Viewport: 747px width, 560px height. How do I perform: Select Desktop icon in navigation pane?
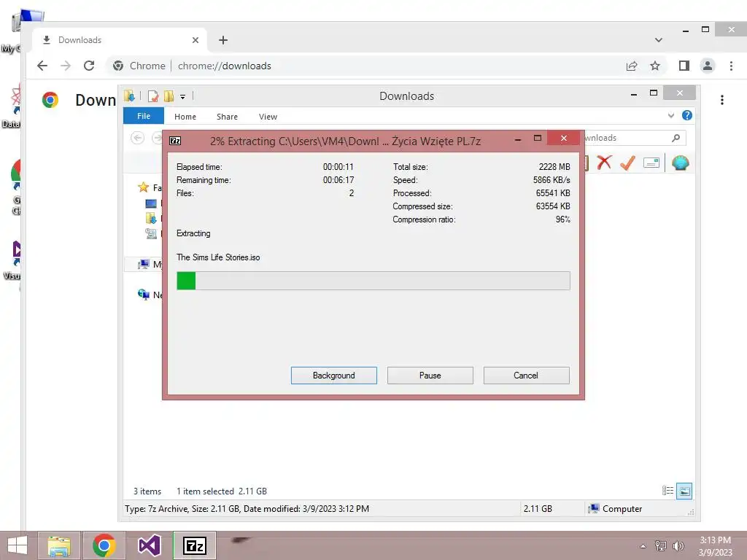point(151,204)
